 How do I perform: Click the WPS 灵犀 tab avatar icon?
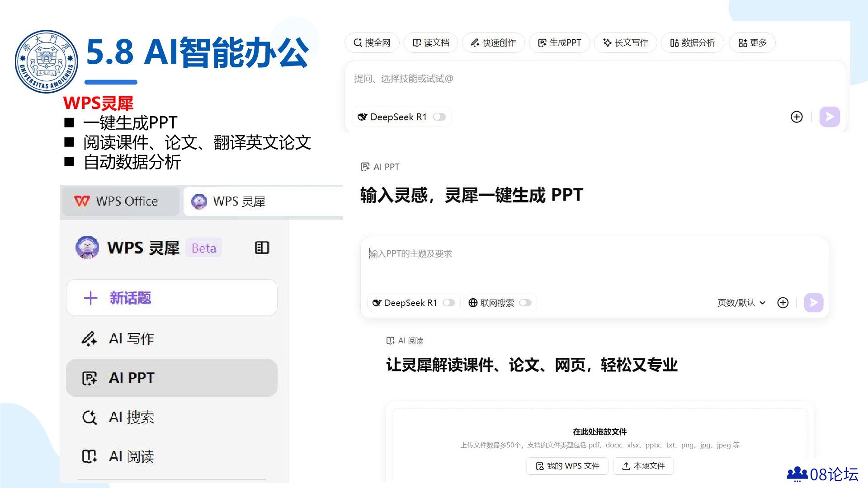(199, 201)
